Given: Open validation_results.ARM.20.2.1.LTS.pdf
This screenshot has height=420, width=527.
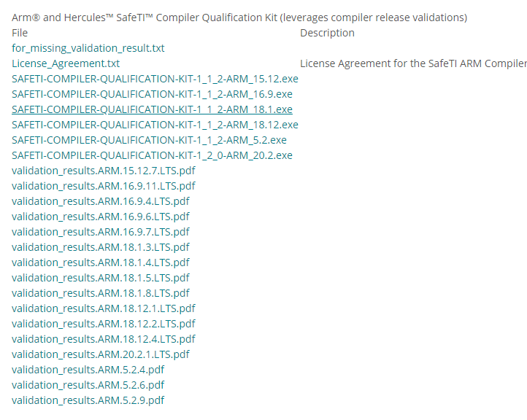Looking at the screenshot, I should tap(101, 354).
